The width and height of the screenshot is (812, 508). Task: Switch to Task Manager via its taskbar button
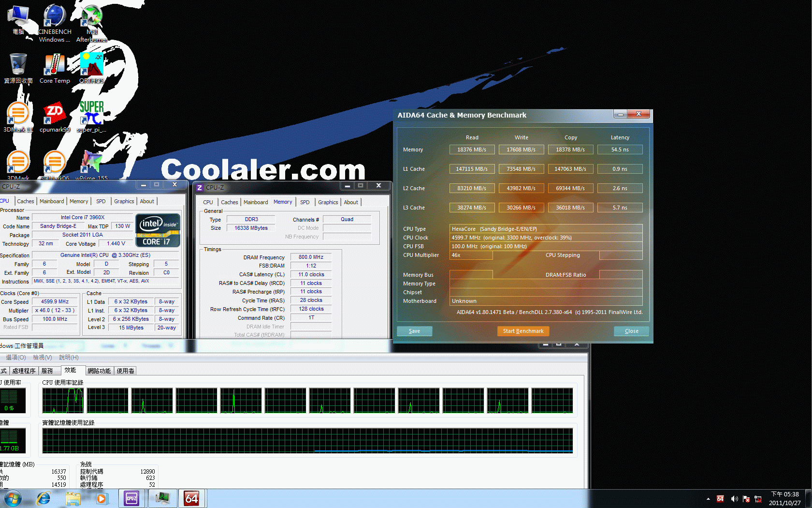(x=162, y=498)
